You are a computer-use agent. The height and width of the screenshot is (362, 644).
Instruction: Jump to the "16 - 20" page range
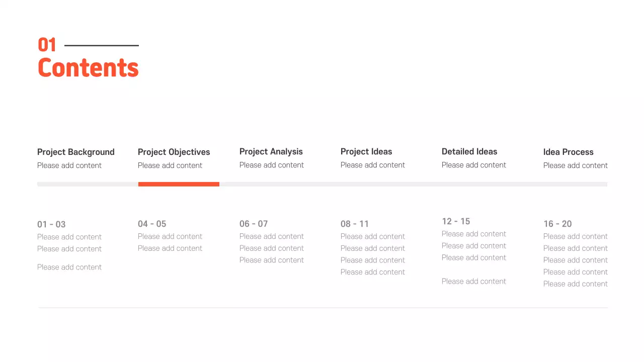pyautogui.click(x=557, y=224)
